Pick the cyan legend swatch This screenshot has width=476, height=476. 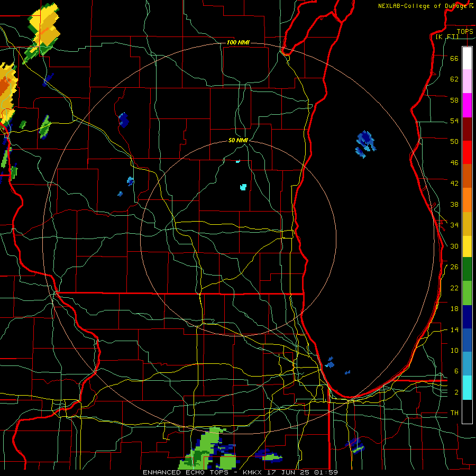coord(467,388)
